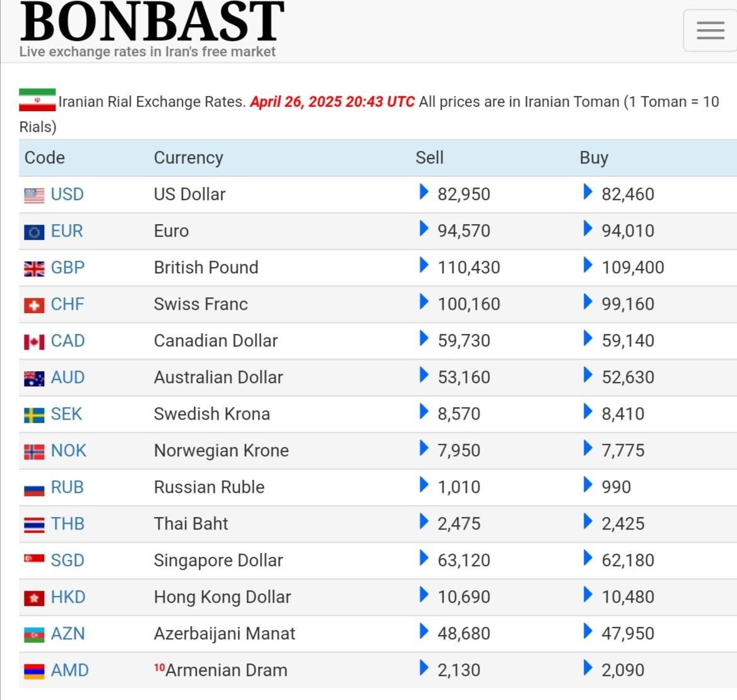Select the Singapore Dollar sell price 63,120

464,561
